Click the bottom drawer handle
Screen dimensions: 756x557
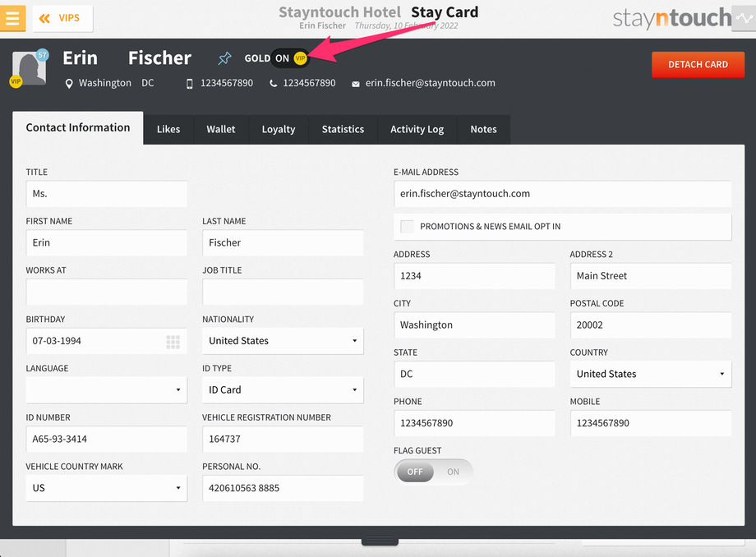tap(380, 541)
